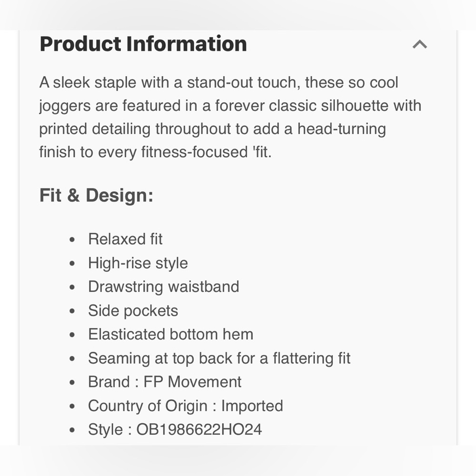Click the Side pockets bullet text
476x476 pixels.
pyautogui.click(x=133, y=310)
